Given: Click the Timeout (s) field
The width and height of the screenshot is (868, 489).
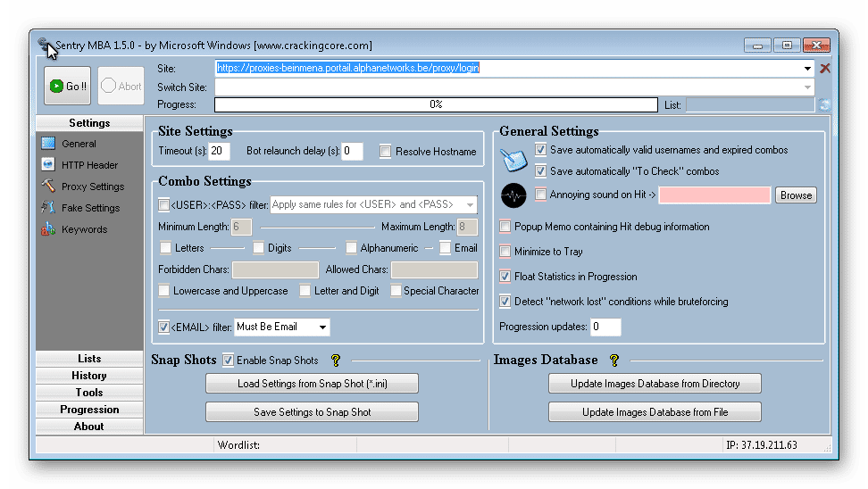Looking at the screenshot, I should tap(219, 151).
